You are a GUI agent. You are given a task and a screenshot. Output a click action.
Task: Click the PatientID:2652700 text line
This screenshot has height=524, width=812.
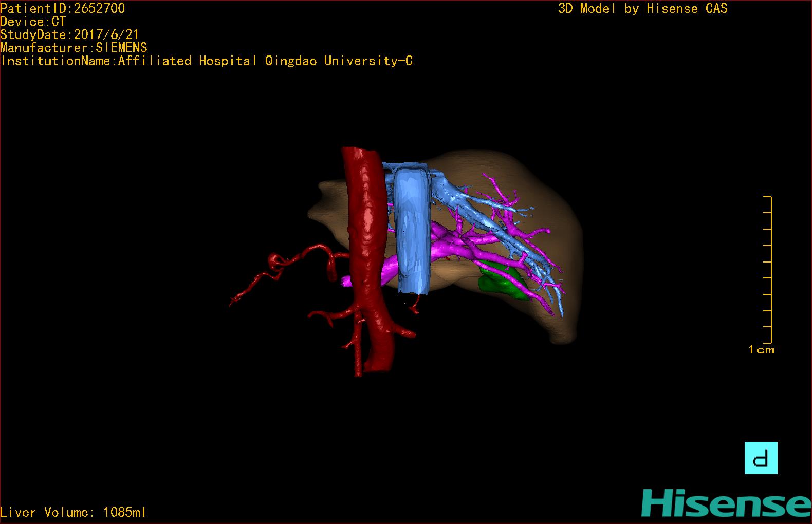pos(63,8)
